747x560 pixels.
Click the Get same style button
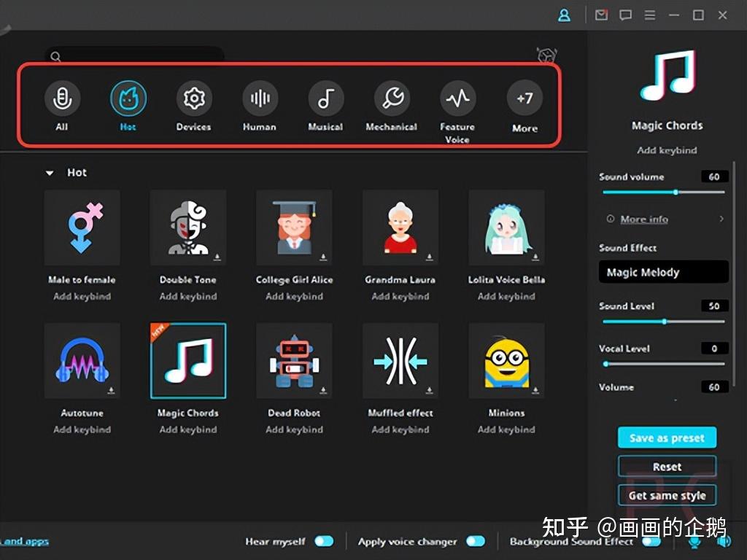click(667, 495)
